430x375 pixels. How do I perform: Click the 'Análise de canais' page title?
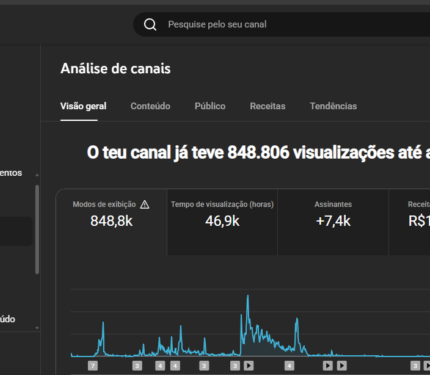(x=115, y=69)
